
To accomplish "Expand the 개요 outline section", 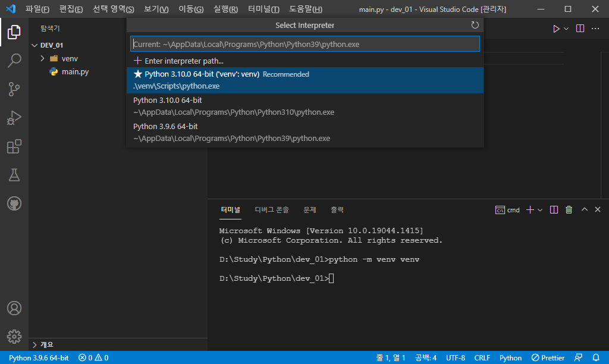I will [118, 344].
